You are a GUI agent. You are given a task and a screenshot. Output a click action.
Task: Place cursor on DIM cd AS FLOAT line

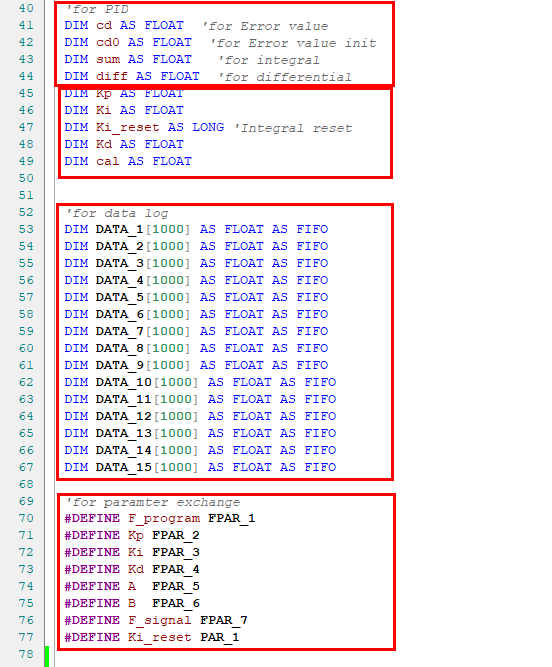[x=124, y=26]
